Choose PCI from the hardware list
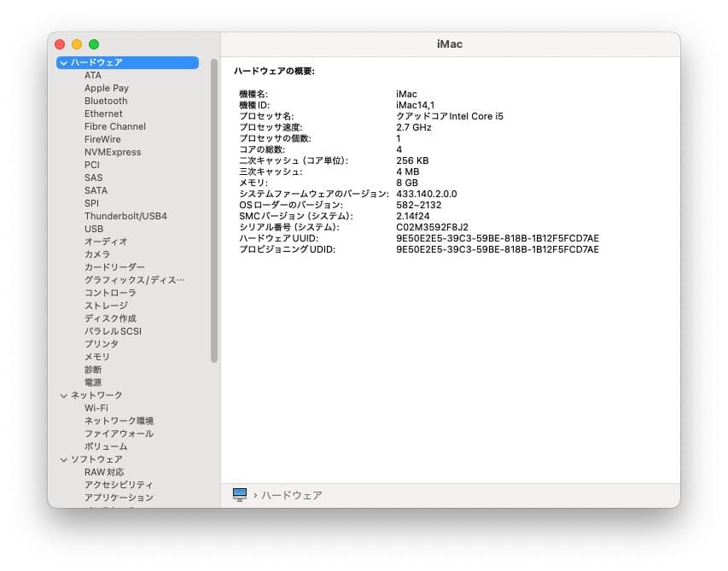 (x=92, y=165)
